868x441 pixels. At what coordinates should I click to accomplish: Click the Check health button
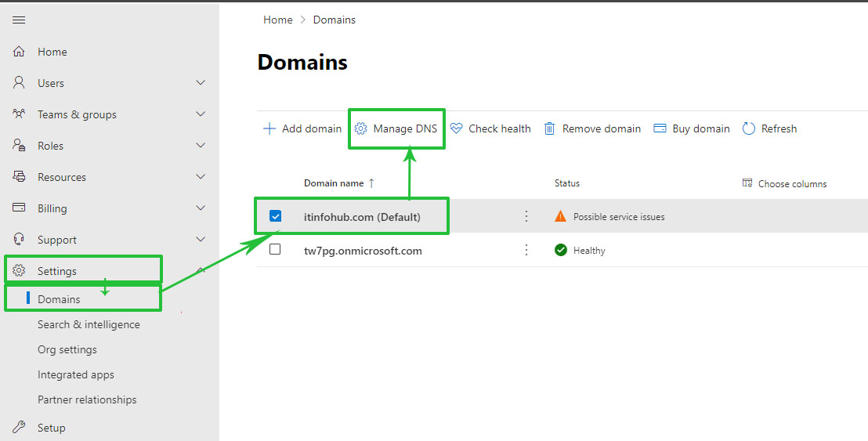490,129
